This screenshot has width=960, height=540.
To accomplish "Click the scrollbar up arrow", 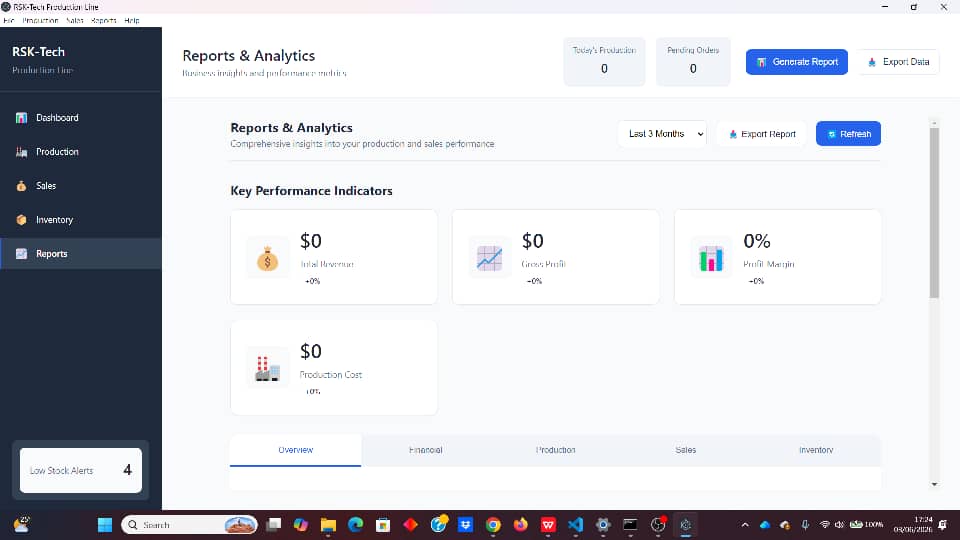I will click(x=934, y=123).
